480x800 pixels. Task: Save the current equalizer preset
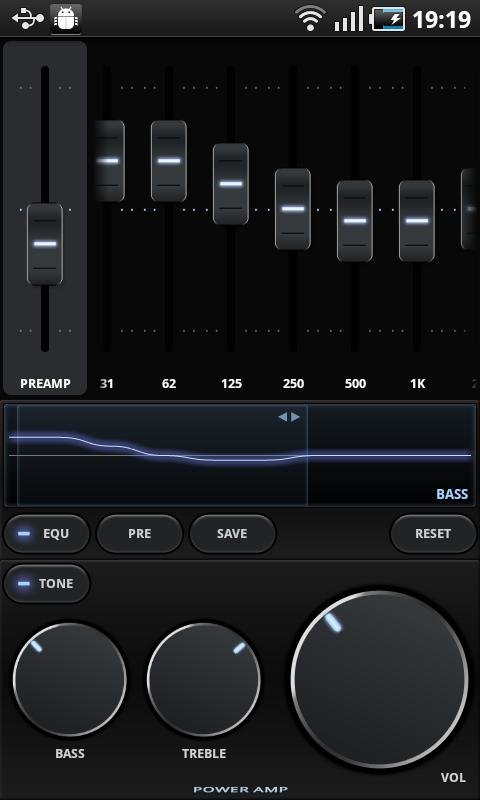pyautogui.click(x=232, y=534)
